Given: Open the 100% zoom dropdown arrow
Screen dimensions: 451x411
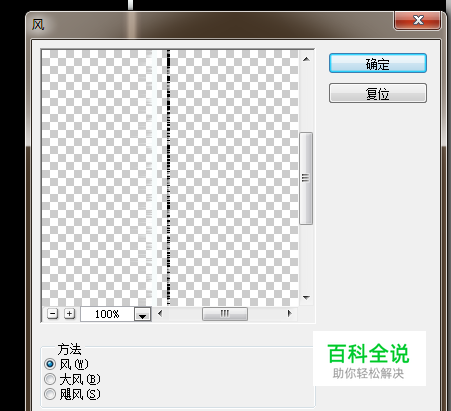Looking at the screenshot, I should coord(143,314).
